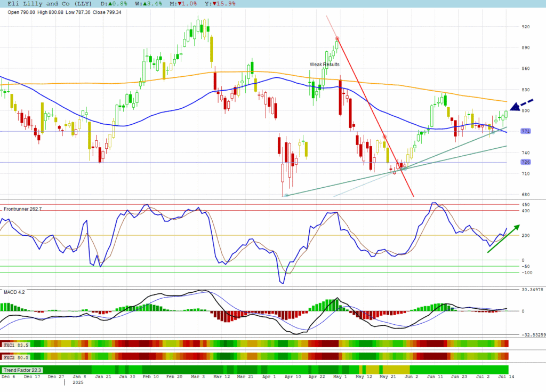The width and height of the screenshot is (546, 392).
Task: Click the Close 799.34 price readout
Action: pyautogui.click(x=107, y=12)
